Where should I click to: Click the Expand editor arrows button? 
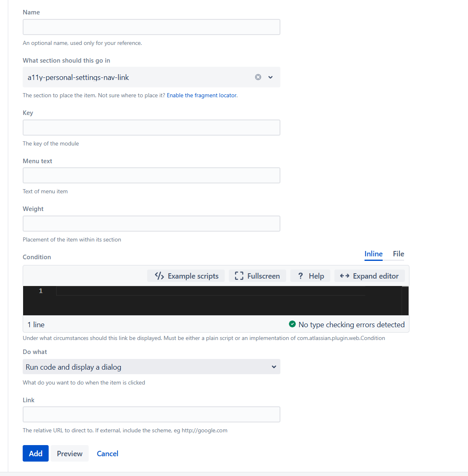(369, 276)
